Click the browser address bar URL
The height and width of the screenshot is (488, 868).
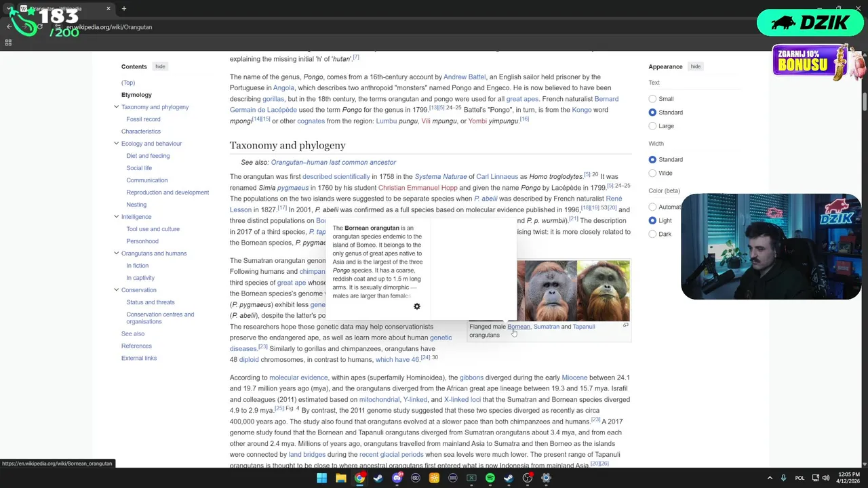(109, 27)
